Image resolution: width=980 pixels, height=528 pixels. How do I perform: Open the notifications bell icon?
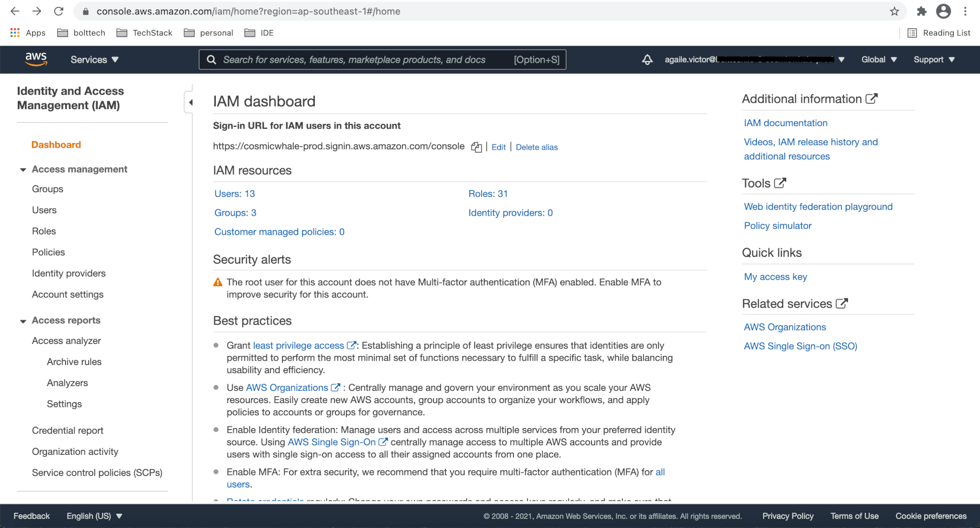(647, 59)
